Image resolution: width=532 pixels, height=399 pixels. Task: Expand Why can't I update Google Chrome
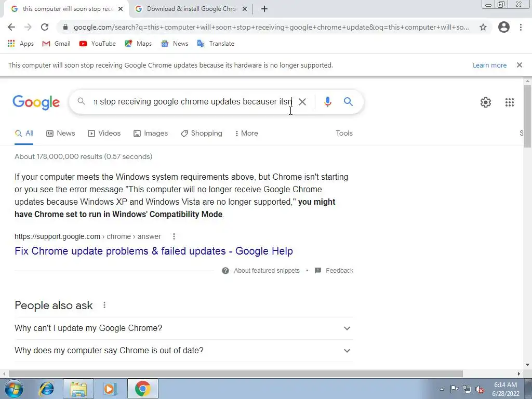click(184, 328)
